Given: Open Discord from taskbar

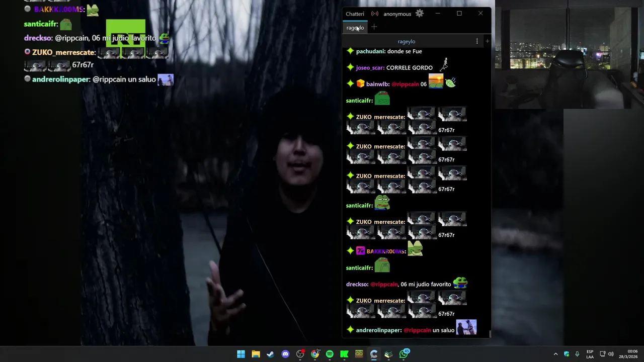Looking at the screenshot, I should click(x=285, y=354).
